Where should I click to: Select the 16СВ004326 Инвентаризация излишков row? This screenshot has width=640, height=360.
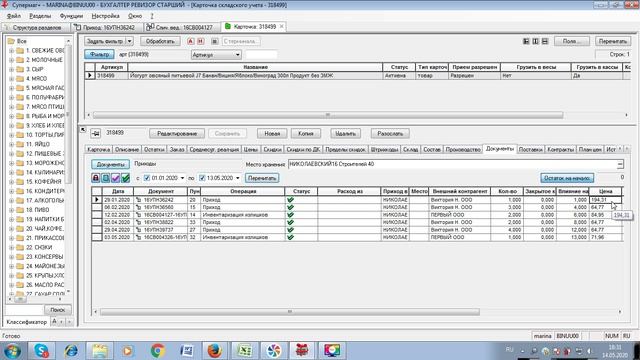(357, 238)
